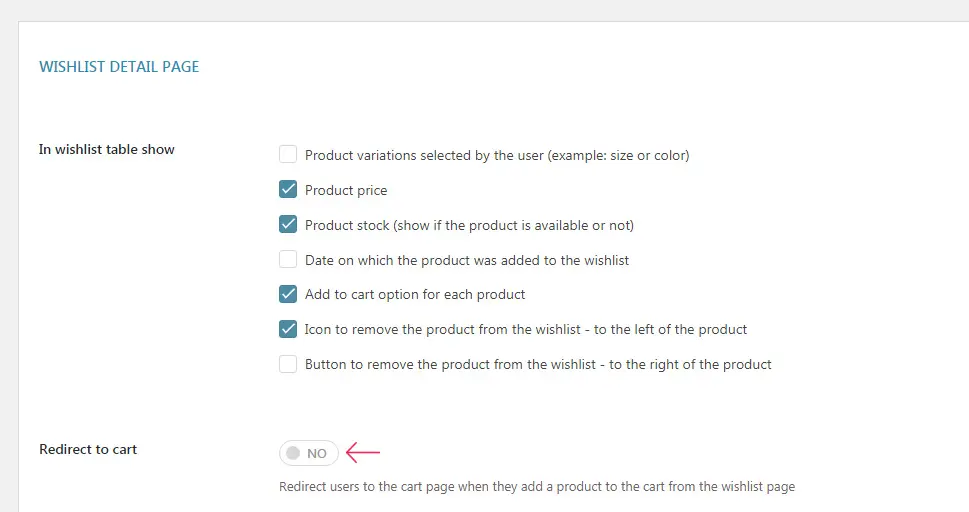Screen dimensions: 969x512
Task: Click the 'Product price' label text
Action: click(346, 190)
